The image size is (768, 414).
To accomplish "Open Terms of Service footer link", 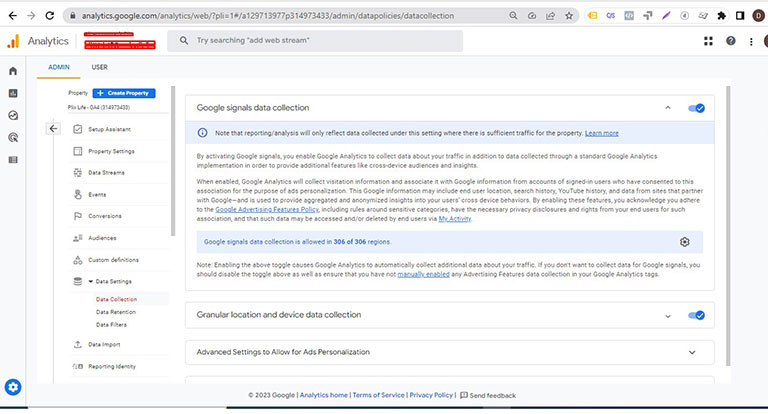I will (379, 395).
